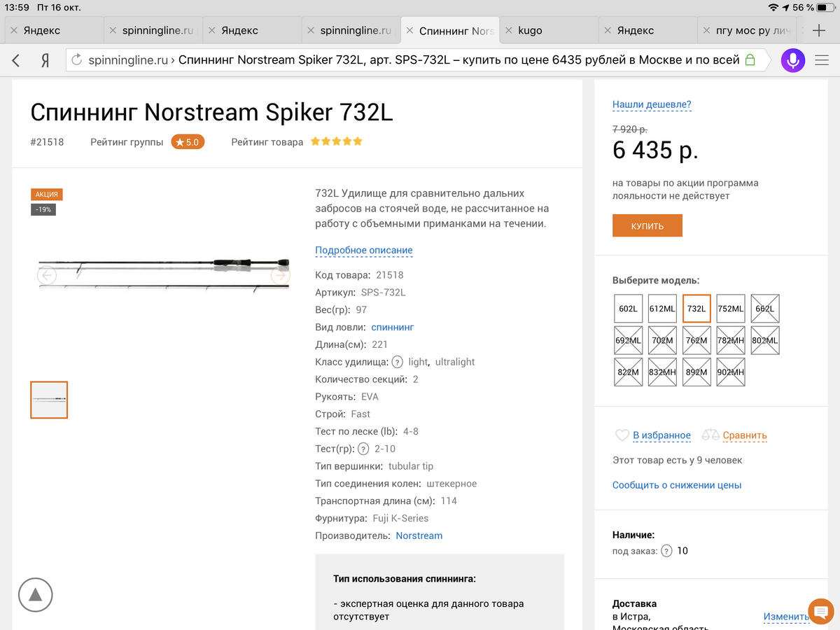Add the item via В избранное link

pyautogui.click(x=661, y=435)
